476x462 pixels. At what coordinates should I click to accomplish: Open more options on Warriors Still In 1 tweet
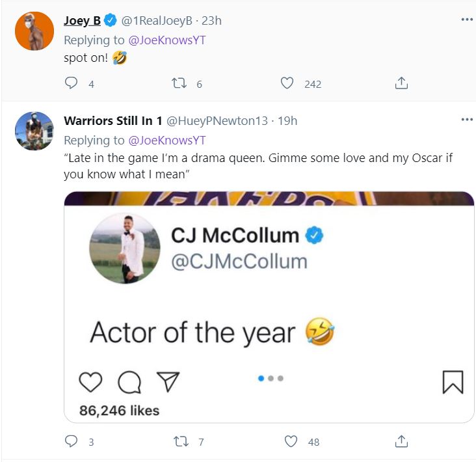pyautogui.click(x=466, y=120)
